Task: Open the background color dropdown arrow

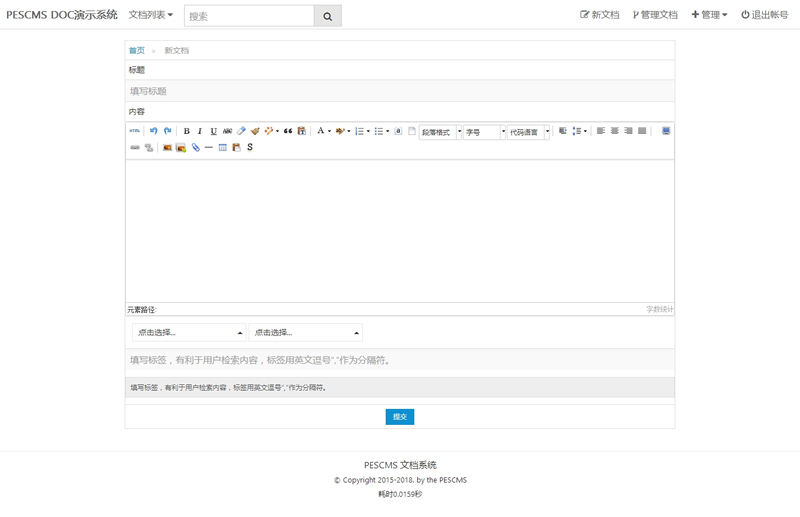Action: 348,131
